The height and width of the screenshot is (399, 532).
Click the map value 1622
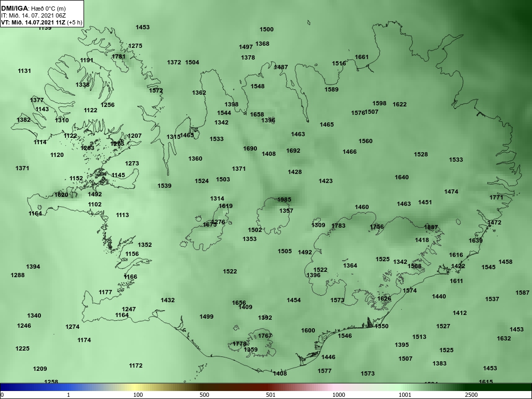click(400, 104)
